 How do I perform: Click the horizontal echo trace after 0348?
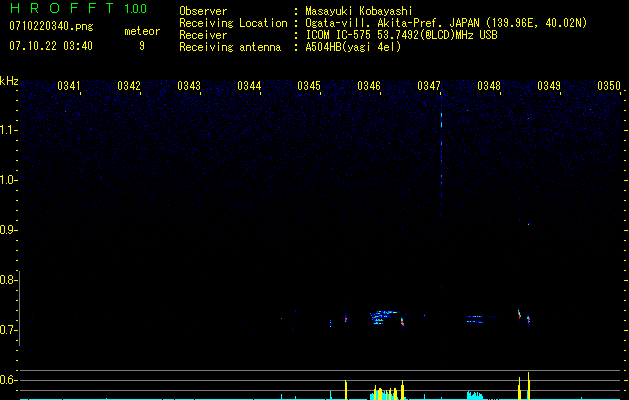(475, 319)
